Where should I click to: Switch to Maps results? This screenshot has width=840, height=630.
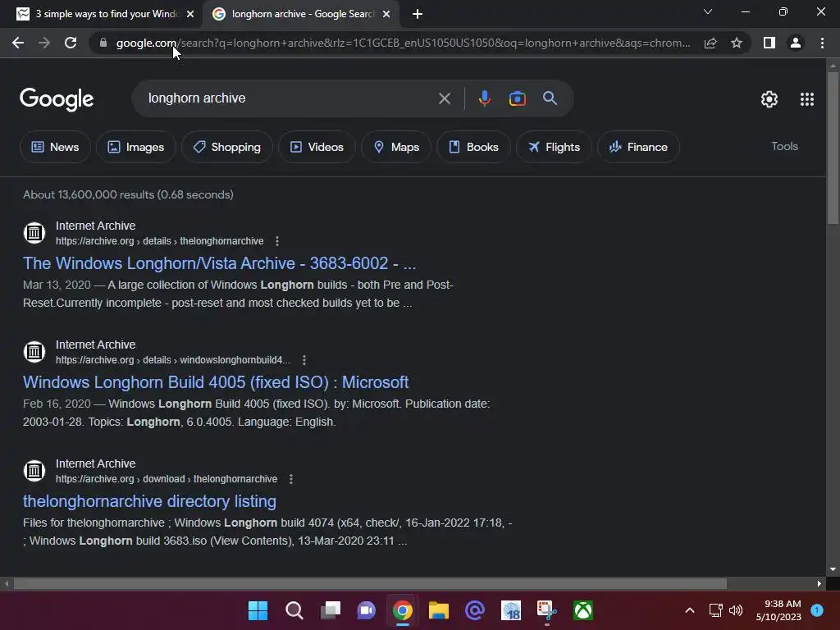[396, 147]
